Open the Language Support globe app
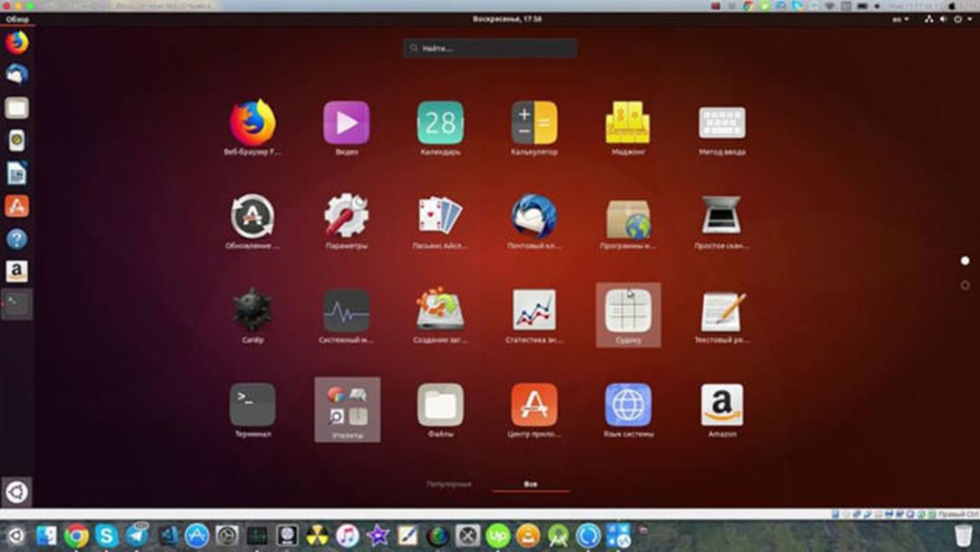980x552 pixels. click(628, 404)
